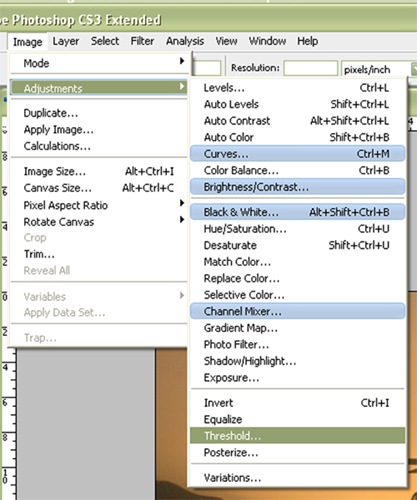This screenshot has height=500, width=417.
Task: Expand the Adjustments submenu
Action: tap(99, 88)
